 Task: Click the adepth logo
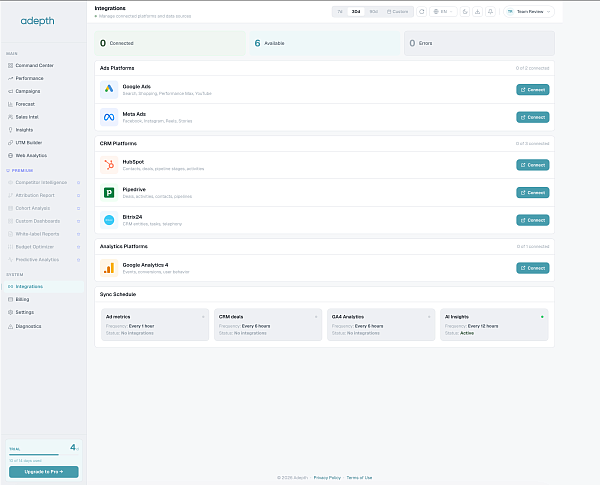tap(37, 21)
